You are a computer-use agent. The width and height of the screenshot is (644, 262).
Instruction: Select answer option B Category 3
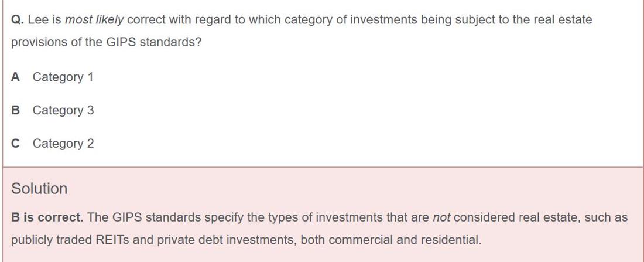52,110
